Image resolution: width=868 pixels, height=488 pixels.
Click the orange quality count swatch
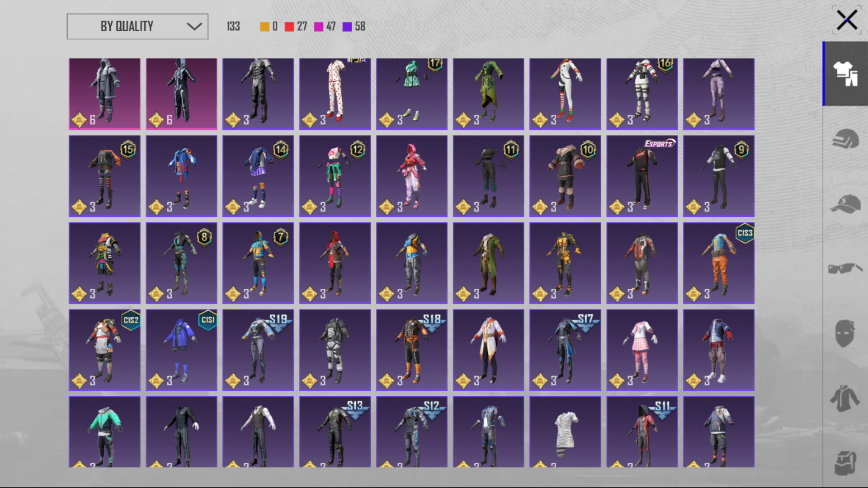click(264, 27)
